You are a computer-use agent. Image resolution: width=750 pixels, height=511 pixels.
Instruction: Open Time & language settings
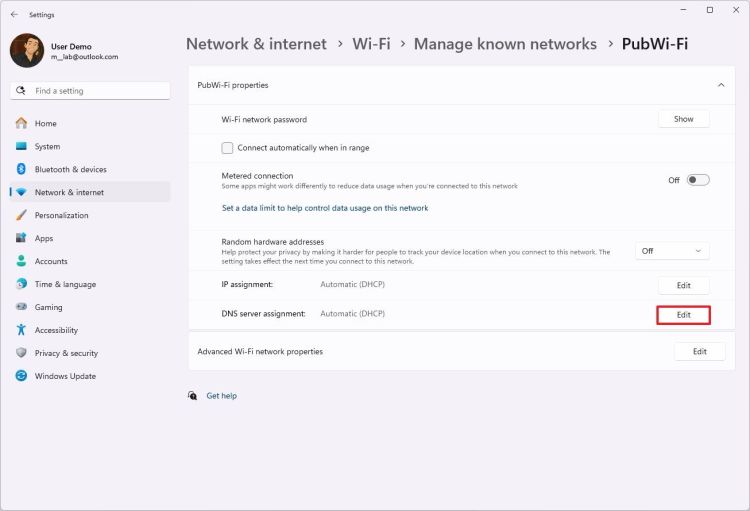[x=65, y=284]
